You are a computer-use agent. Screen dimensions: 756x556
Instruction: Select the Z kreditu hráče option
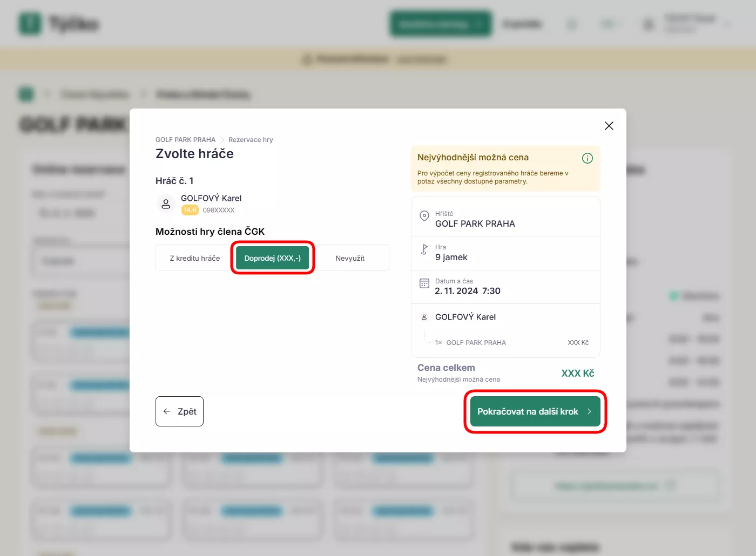pos(195,258)
